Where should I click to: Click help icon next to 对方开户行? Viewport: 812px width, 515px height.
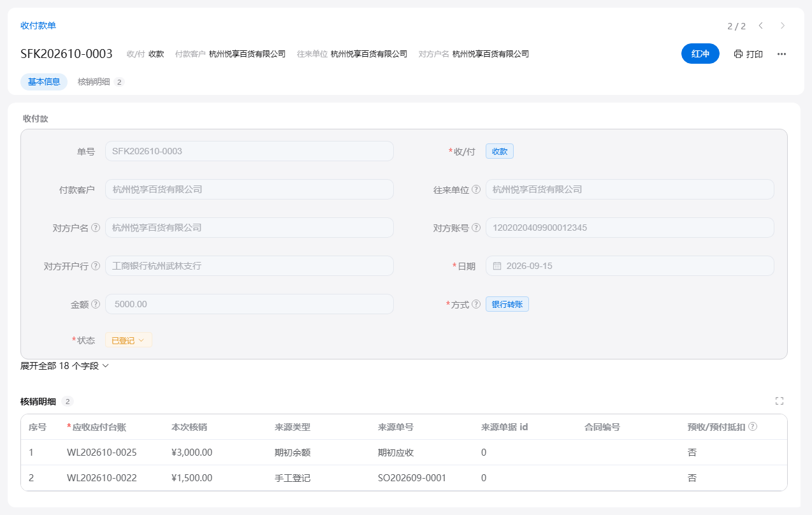[96, 266]
